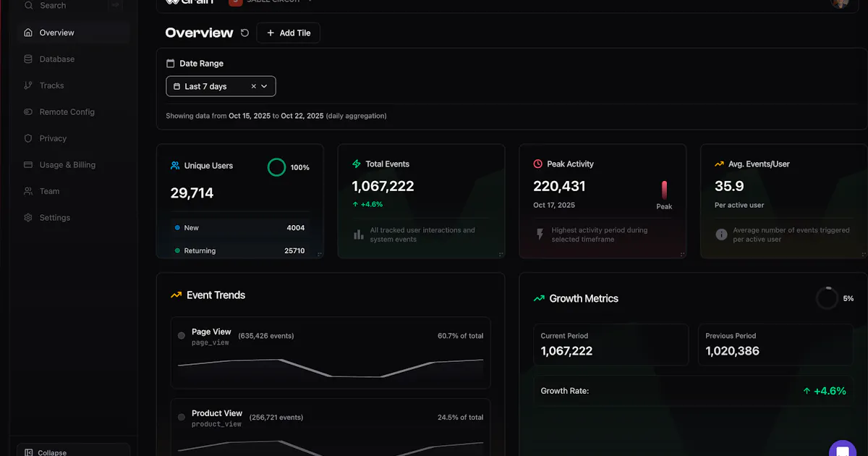Click the Search magnifier icon

(x=28, y=5)
